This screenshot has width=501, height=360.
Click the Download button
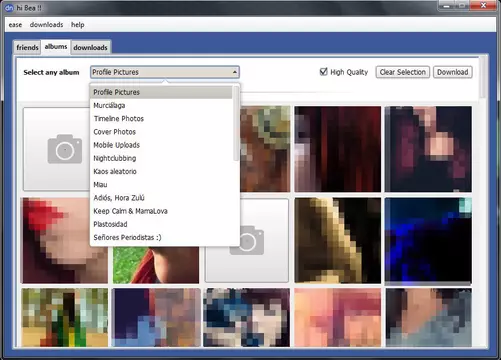453,72
